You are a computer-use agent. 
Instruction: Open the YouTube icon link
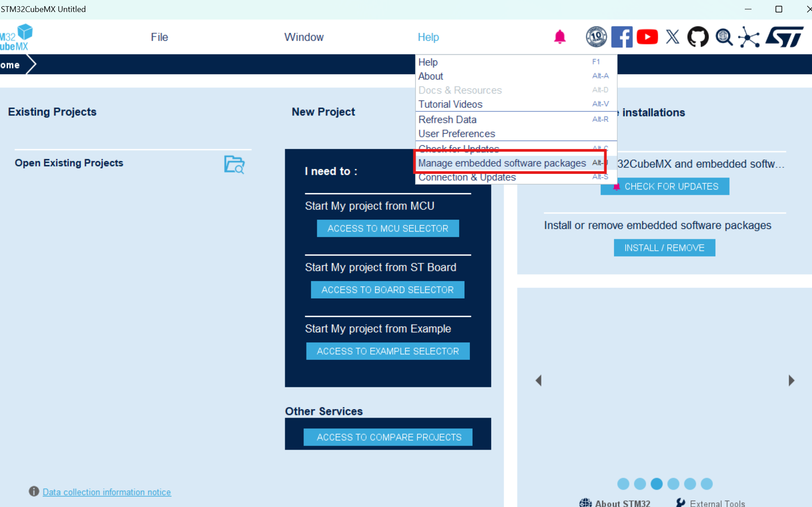[x=647, y=37]
